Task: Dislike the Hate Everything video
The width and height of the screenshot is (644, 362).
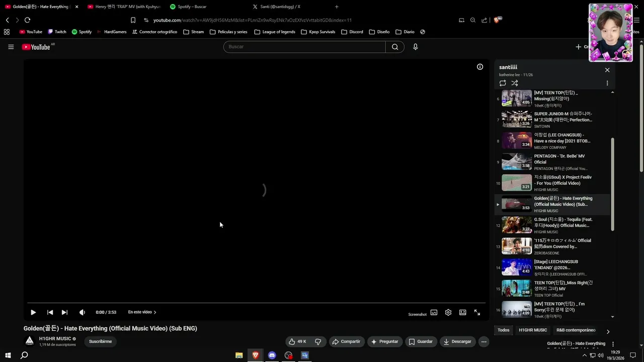Action: click(318, 341)
